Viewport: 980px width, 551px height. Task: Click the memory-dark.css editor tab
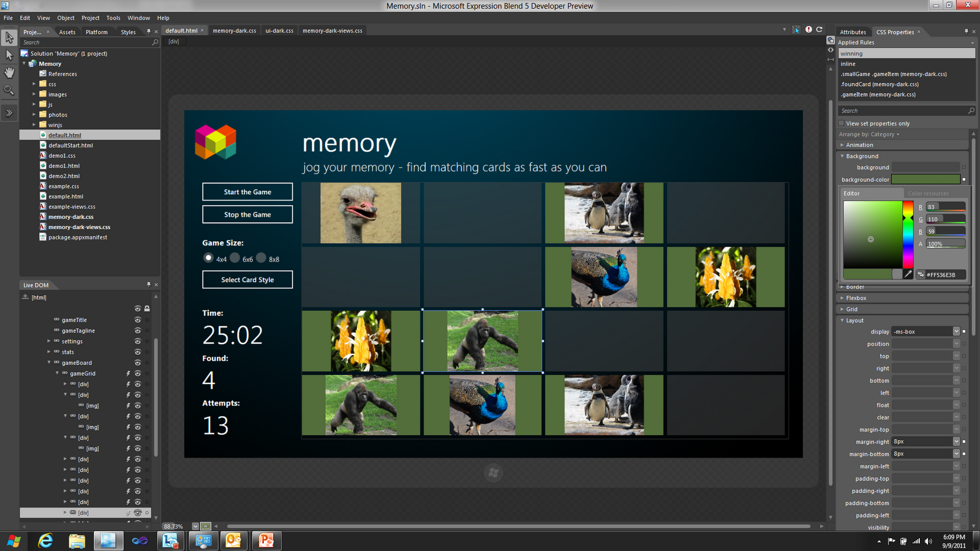point(235,30)
